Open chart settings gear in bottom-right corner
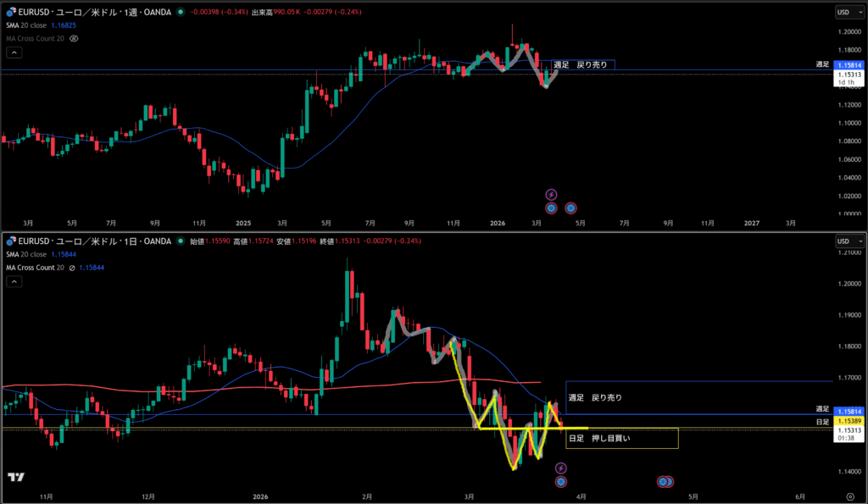 pos(850,495)
